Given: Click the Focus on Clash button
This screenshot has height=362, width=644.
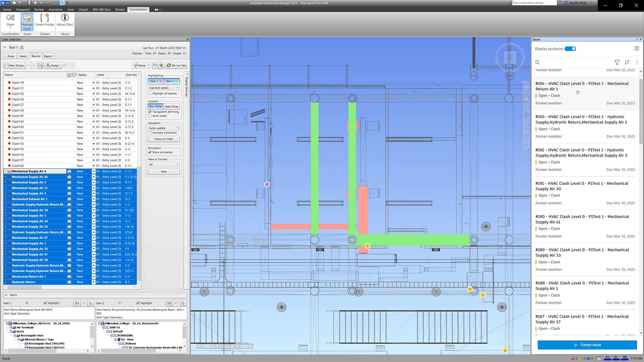Looking at the screenshot, I should 164,139.
